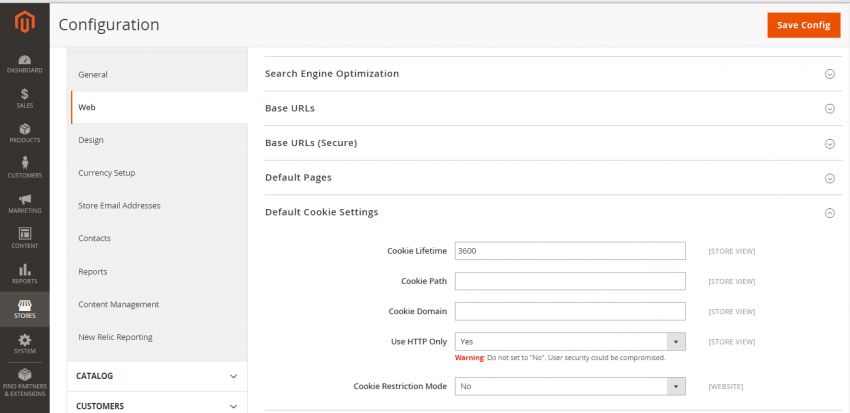
Task: Select the Design config tab
Action: 159,140
